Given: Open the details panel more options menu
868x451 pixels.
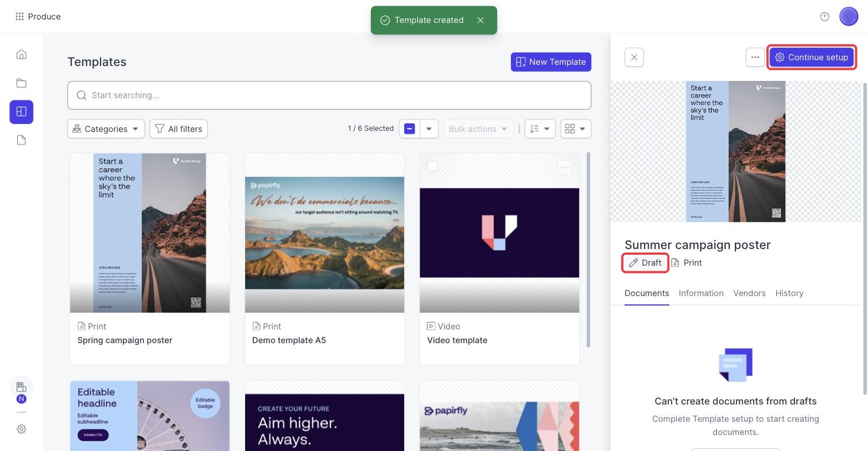Looking at the screenshot, I should pyautogui.click(x=755, y=57).
